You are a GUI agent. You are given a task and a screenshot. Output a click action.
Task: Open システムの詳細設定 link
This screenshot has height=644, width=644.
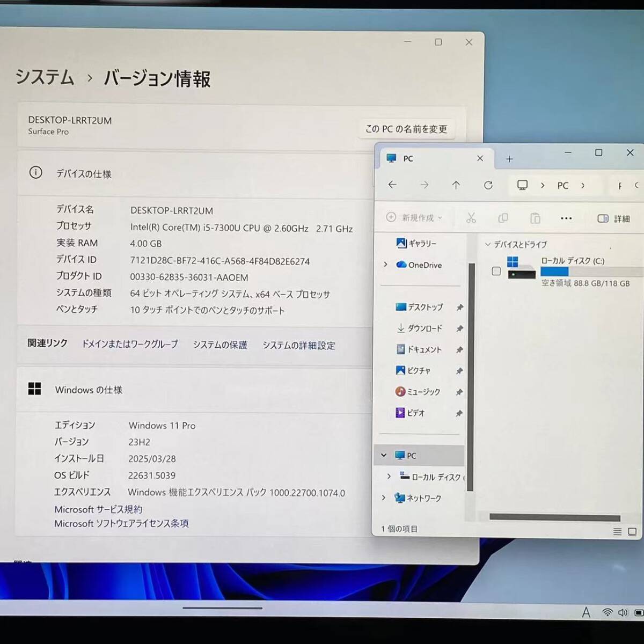tap(299, 345)
